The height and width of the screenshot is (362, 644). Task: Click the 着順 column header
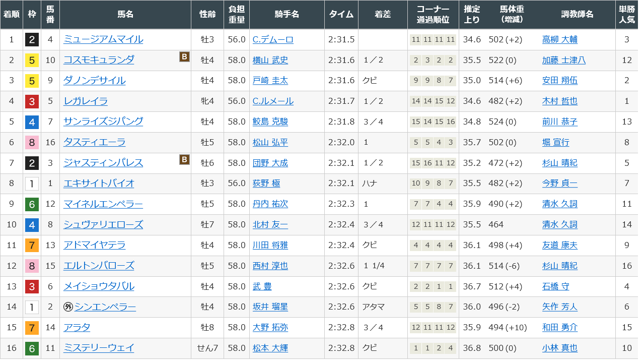tap(12, 15)
